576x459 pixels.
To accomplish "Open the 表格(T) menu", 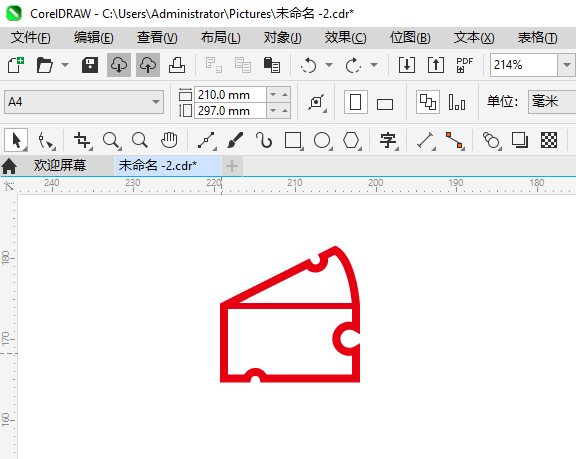I will [537, 37].
